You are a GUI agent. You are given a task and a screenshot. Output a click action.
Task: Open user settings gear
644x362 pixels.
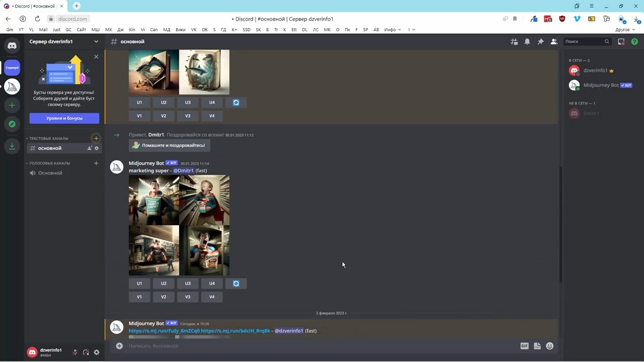(97, 352)
